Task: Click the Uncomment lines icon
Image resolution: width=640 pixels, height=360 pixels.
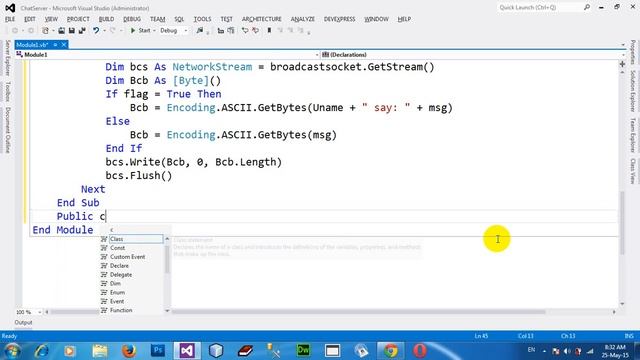Action: click(256, 31)
